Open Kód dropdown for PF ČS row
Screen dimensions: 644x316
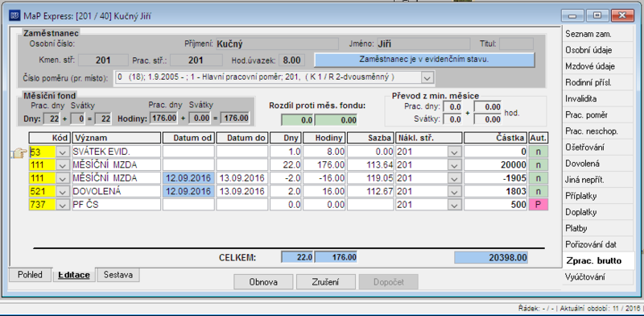[x=63, y=205]
